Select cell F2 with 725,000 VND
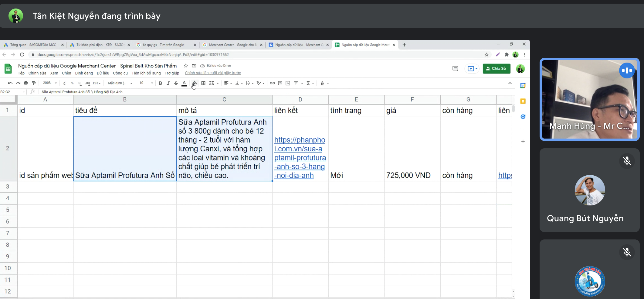The height and width of the screenshot is (299, 644). click(x=412, y=149)
